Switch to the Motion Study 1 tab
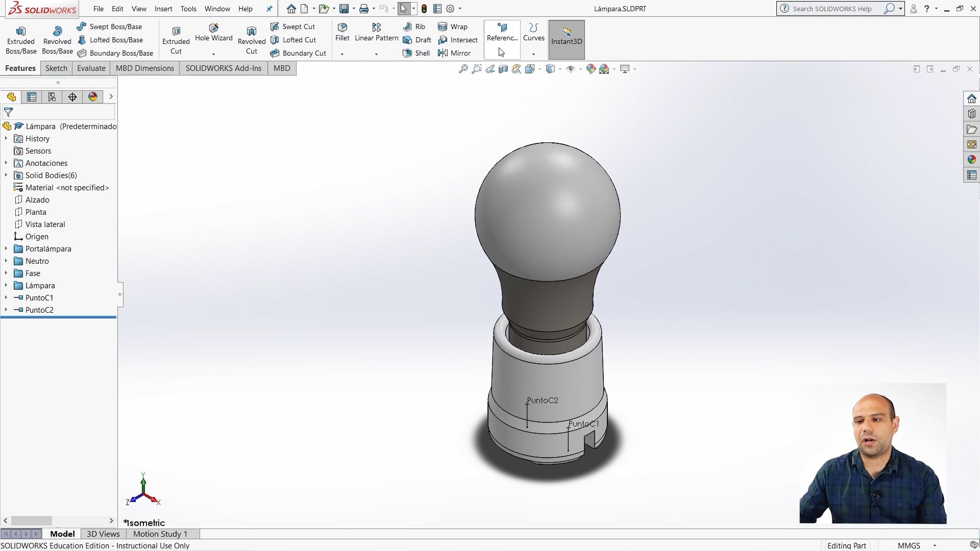The height and width of the screenshot is (551, 980). 160,534
